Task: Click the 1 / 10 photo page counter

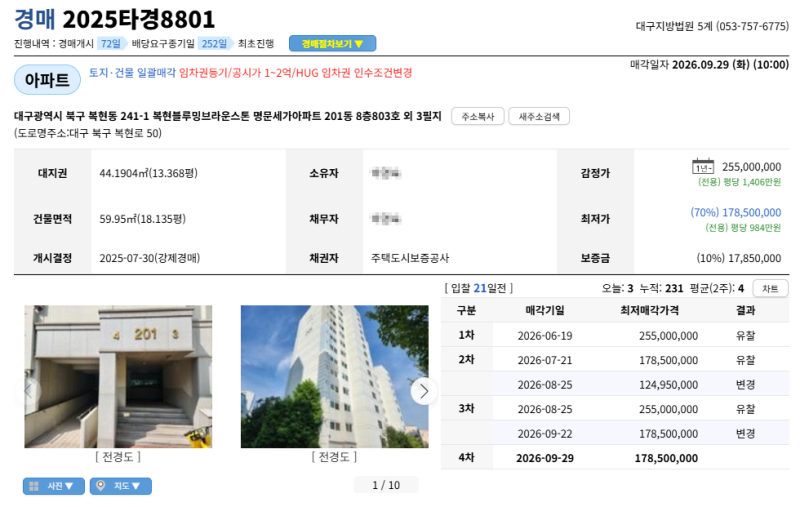Action: coord(386,485)
